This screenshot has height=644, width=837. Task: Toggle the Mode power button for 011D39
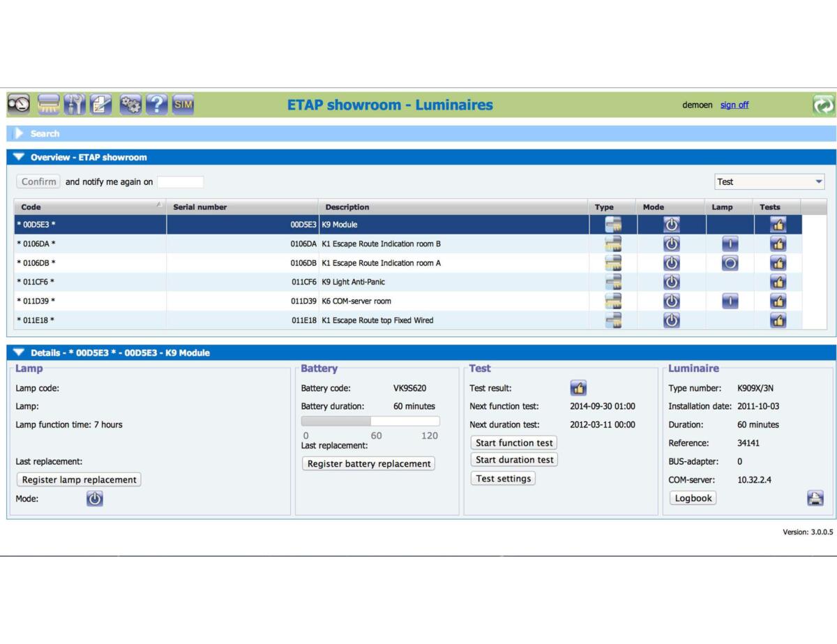click(x=671, y=301)
